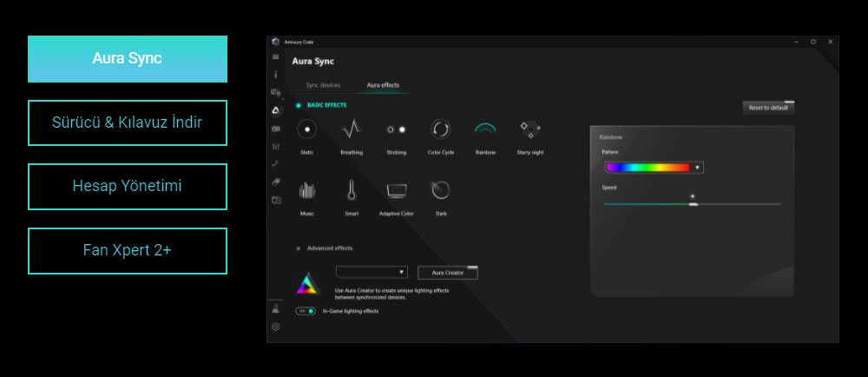Choose the Adaptive Color effect
The image size is (868, 377).
click(396, 190)
